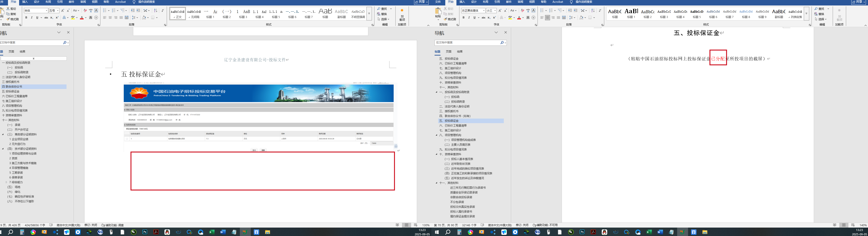
Task: Click Format Painter (格式刷) in left Word window
Action: tap(12, 19)
